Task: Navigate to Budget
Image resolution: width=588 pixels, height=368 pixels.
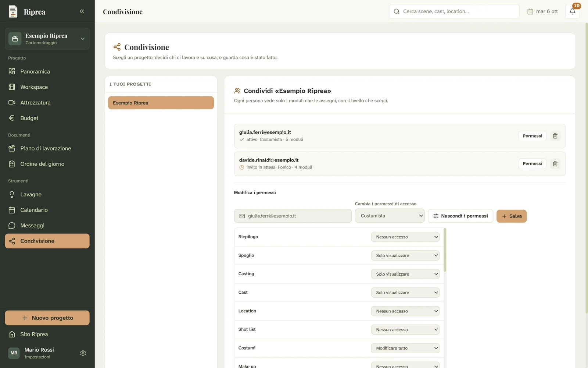Action: point(47,118)
